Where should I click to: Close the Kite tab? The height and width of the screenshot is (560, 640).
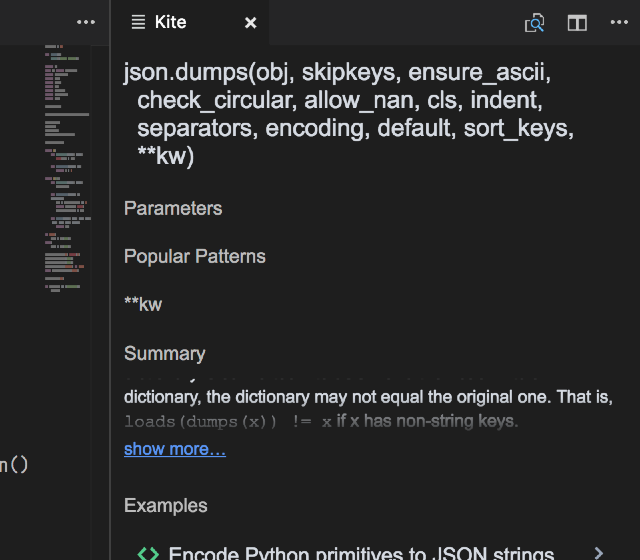click(251, 22)
